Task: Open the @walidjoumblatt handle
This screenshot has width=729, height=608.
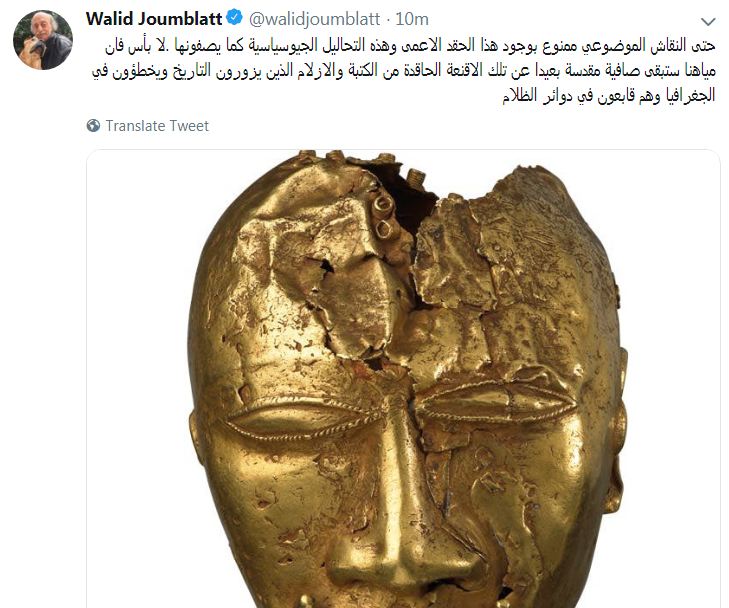Action: pyautogui.click(x=315, y=19)
